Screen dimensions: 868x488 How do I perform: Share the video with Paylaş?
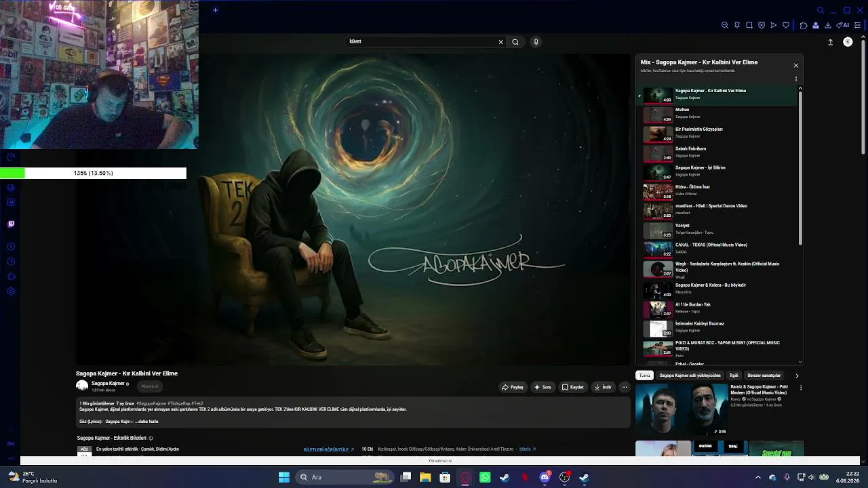[x=513, y=388]
